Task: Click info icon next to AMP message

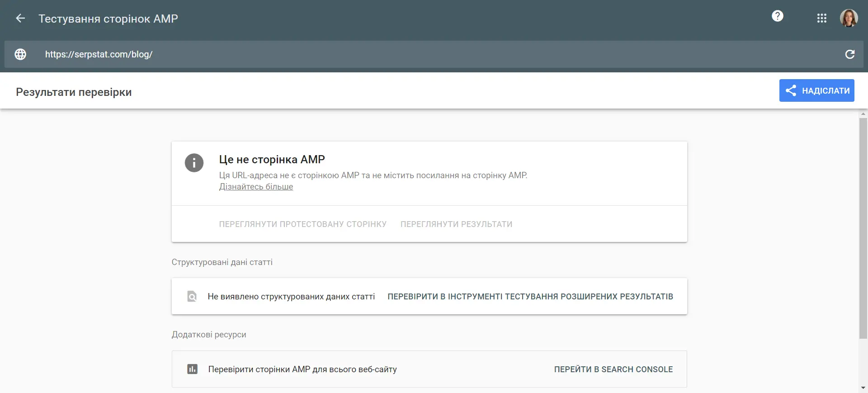Action: (194, 163)
